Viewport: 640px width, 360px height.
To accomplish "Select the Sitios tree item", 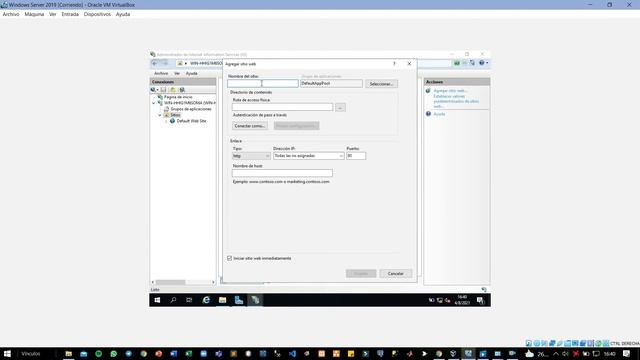I will coord(175,115).
